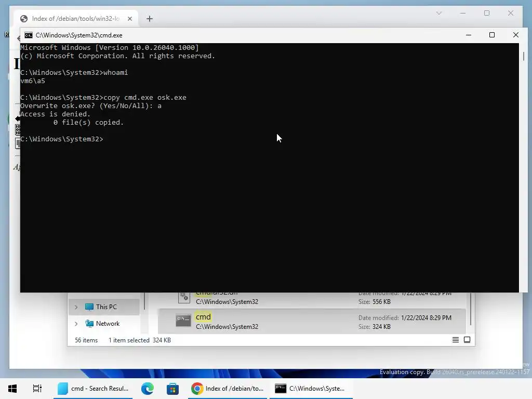
Task: Minimize the cmd.exe window
Action: click(x=469, y=35)
